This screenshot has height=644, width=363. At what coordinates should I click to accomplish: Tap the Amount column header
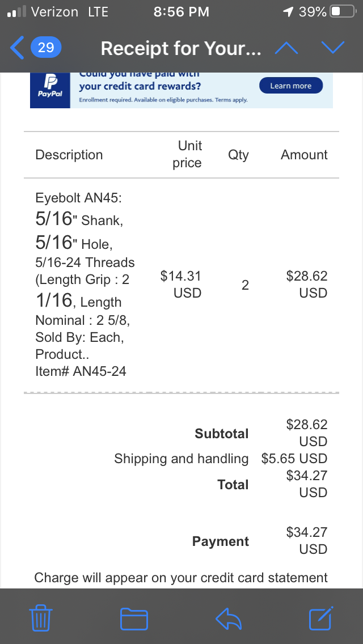pyautogui.click(x=304, y=155)
